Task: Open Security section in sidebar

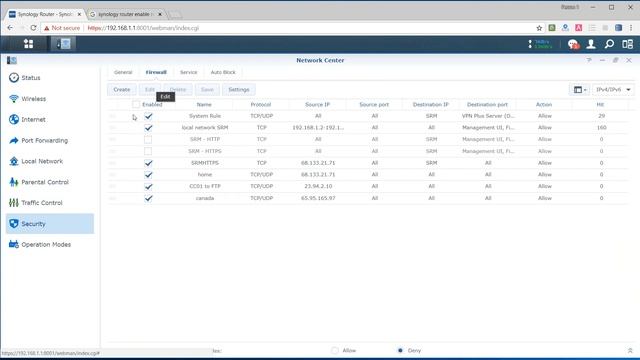Action: coord(50,224)
